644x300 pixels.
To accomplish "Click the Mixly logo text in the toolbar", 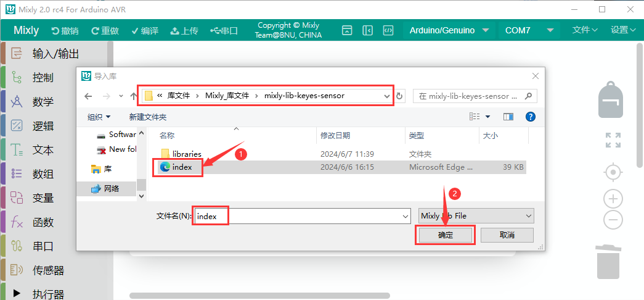I will 26,30.
